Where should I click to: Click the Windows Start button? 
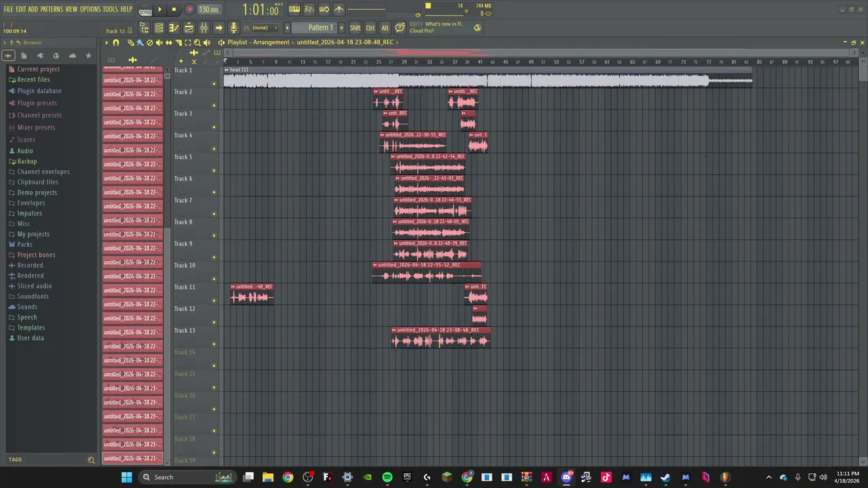click(x=127, y=477)
